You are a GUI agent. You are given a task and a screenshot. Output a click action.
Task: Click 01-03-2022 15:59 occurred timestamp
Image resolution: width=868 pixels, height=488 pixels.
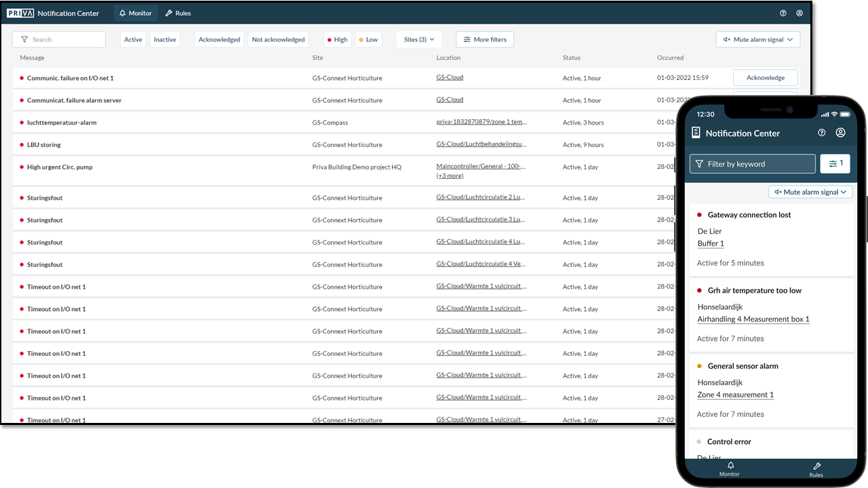(x=683, y=78)
